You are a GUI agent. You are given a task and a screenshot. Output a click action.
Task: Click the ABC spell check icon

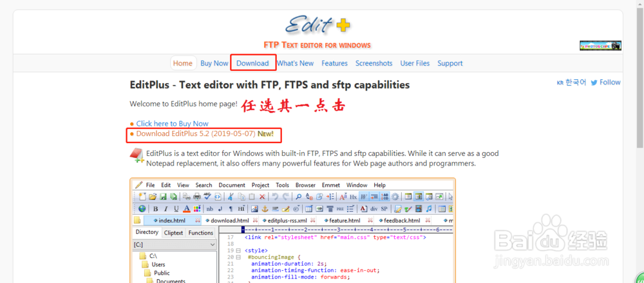(207, 197)
